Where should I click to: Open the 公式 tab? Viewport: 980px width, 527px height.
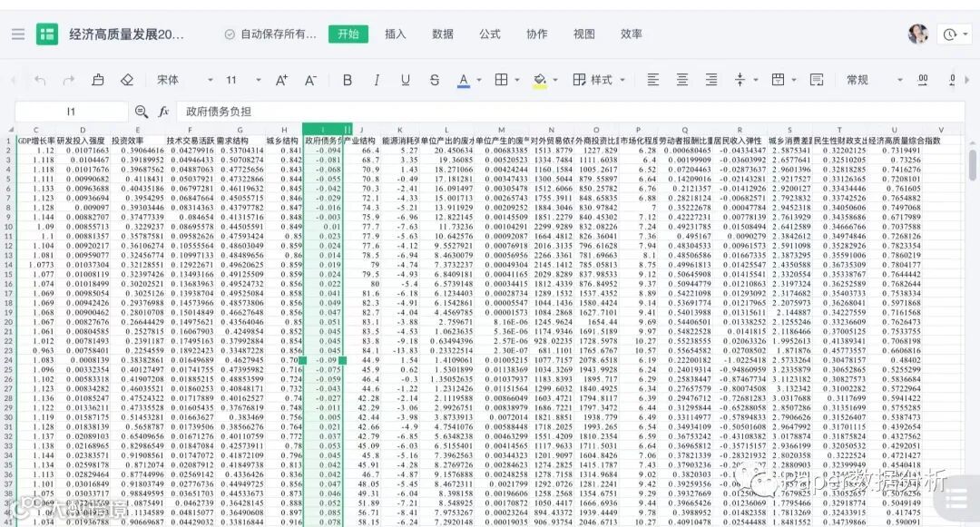pyautogui.click(x=489, y=34)
